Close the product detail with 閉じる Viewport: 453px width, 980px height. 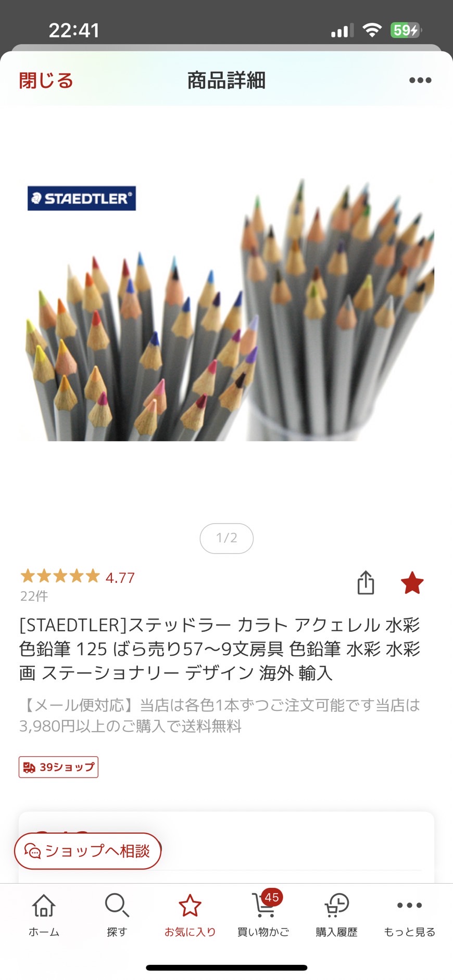tap(46, 81)
